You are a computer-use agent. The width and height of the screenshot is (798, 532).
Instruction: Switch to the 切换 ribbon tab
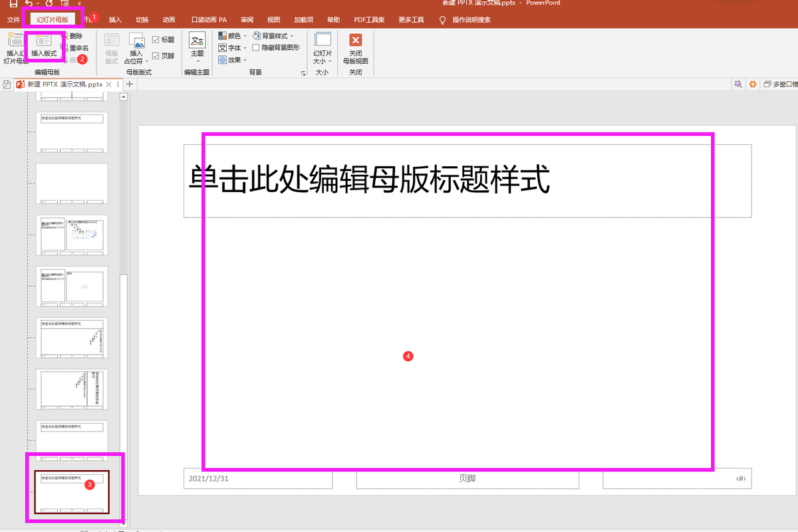coord(142,20)
